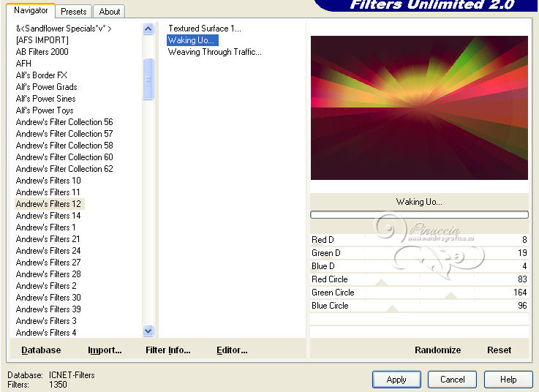The image size is (539, 392).
Task: Select Andrew's Filter Collection 58
Action: [x=64, y=146]
